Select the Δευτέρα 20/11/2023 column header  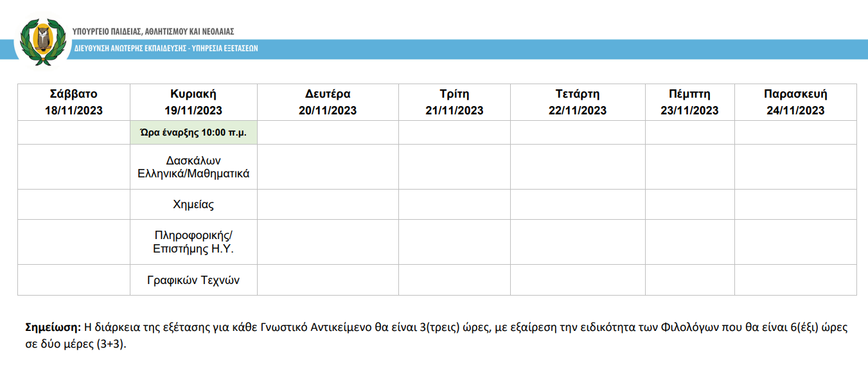(x=328, y=102)
